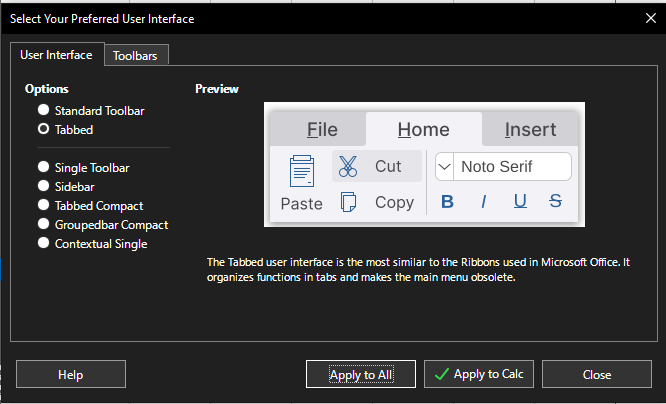Click the Underline icon in preview

[520, 202]
